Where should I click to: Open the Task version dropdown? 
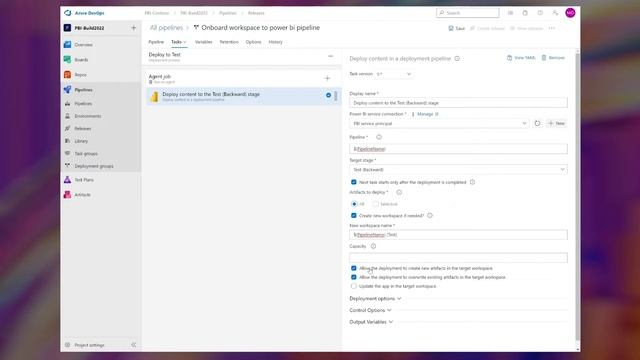tap(394, 74)
